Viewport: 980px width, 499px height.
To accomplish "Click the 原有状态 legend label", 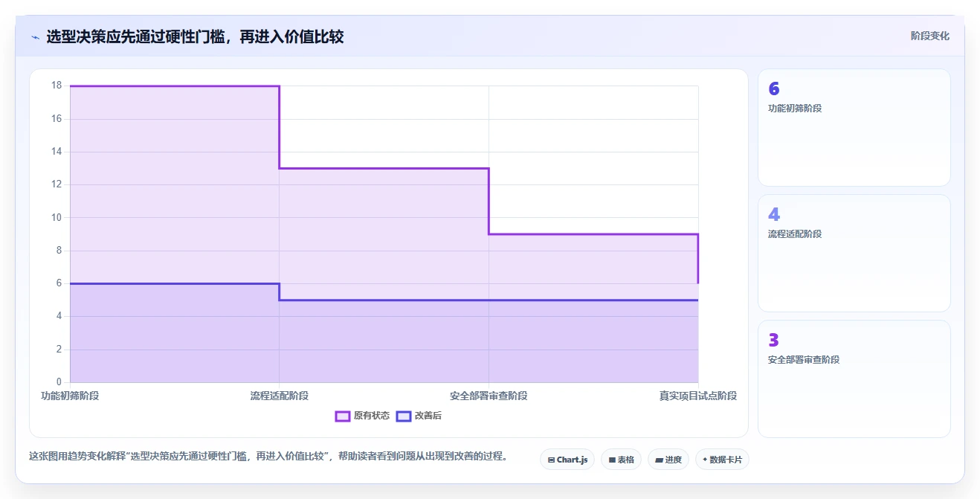I will coord(371,416).
